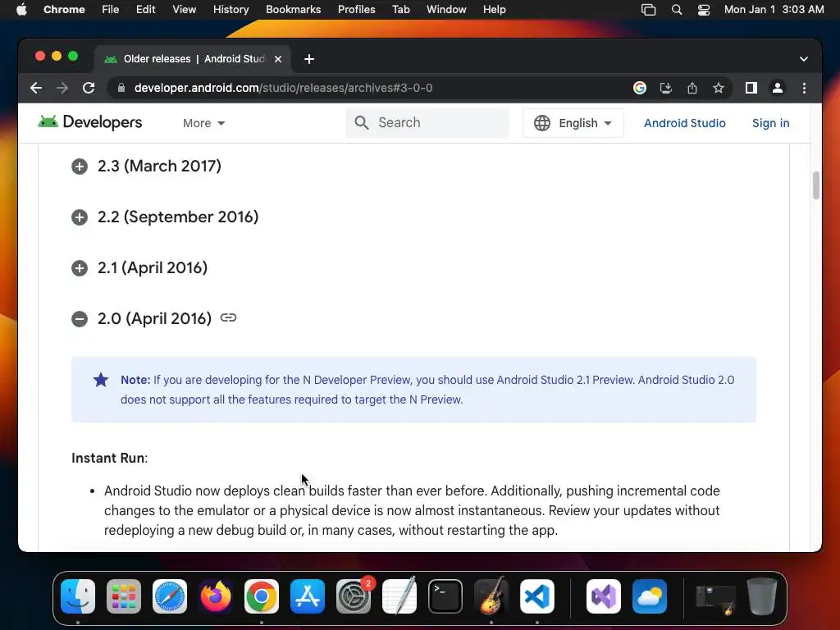Open a new tab with plus button
Image resolution: width=840 pixels, height=630 pixels.
(309, 59)
